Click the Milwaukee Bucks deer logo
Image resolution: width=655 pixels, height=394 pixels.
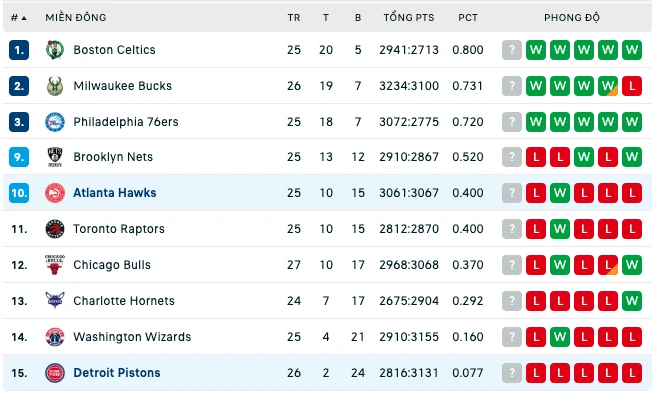[x=55, y=86]
